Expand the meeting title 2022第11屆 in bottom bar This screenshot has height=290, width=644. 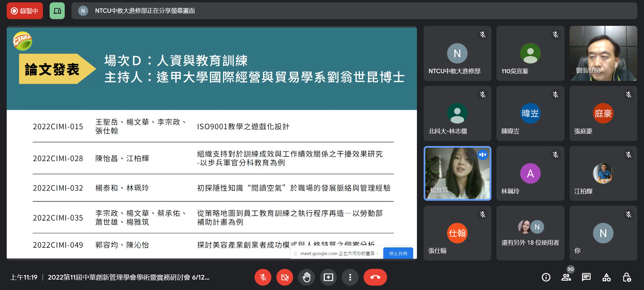(x=128, y=277)
